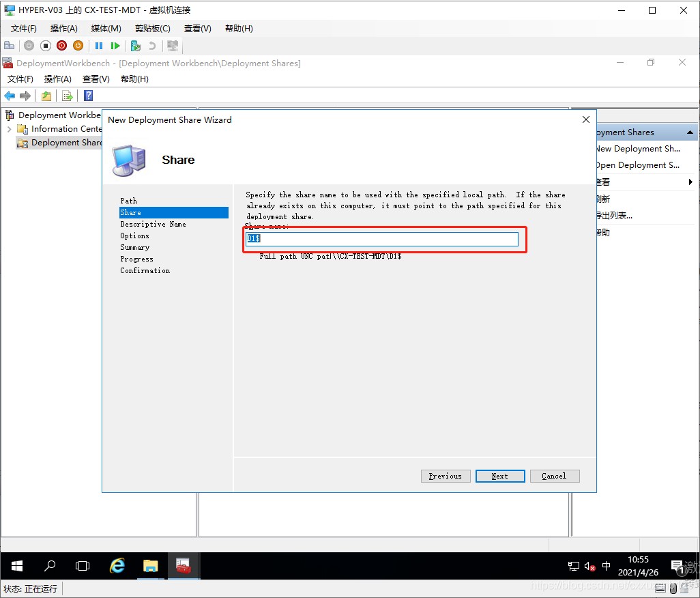The width and height of the screenshot is (700, 598).
Task: Select the Options wizard step
Action: [x=134, y=236]
